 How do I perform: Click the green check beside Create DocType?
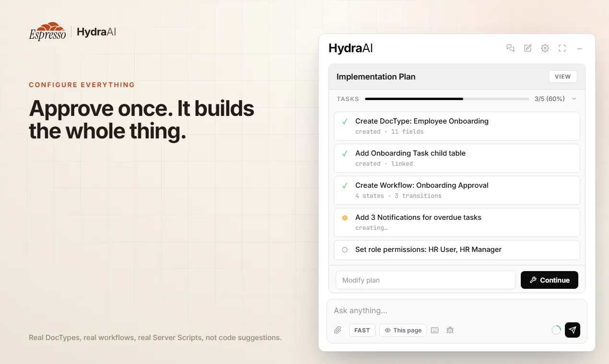click(344, 122)
